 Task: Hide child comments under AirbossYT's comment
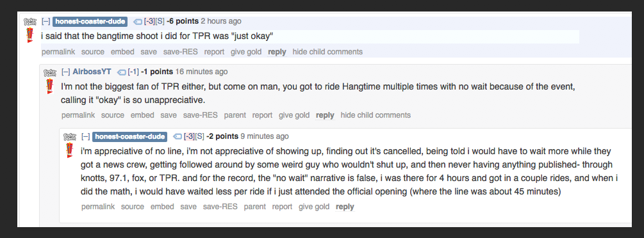(x=376, y=115)
